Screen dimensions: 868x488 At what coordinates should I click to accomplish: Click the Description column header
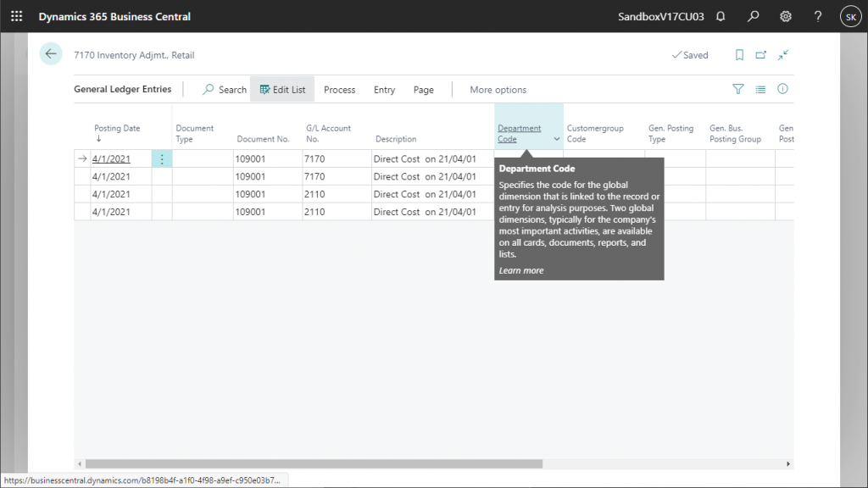(396, 139)
